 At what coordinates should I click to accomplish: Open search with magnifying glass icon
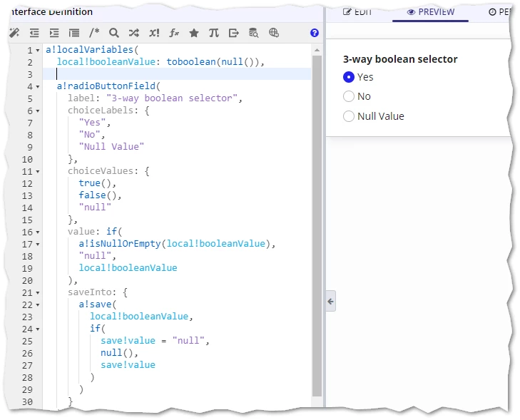coord(113,33)
